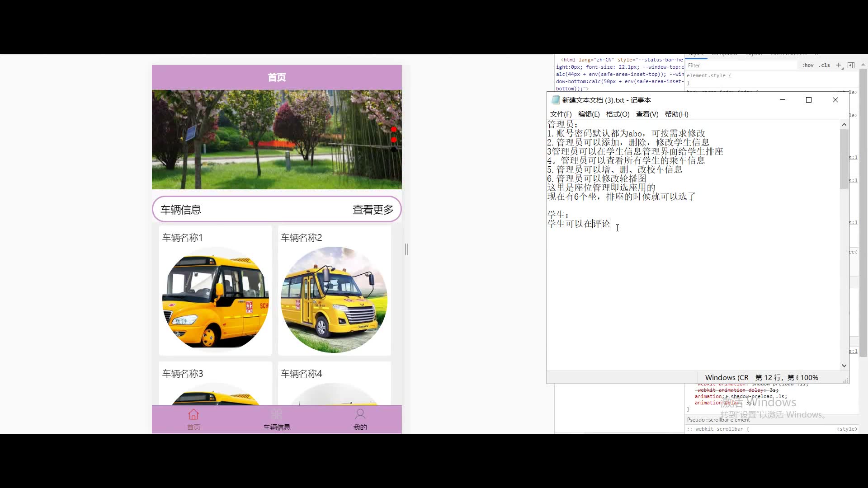Screen dimensions: 868x488
Task: Click the Notepad document icon in title bar
Action: pyautogui.click(x=556, y=100)
